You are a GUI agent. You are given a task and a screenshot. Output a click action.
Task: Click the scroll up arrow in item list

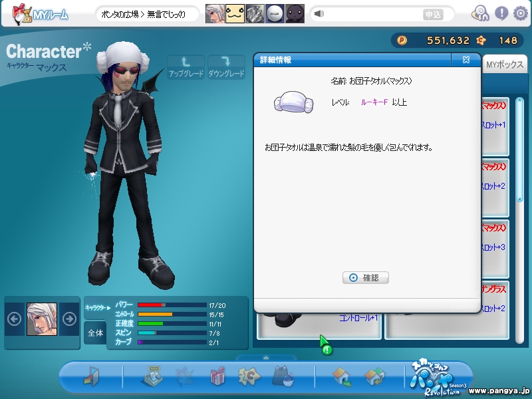(x=519, y=101)
